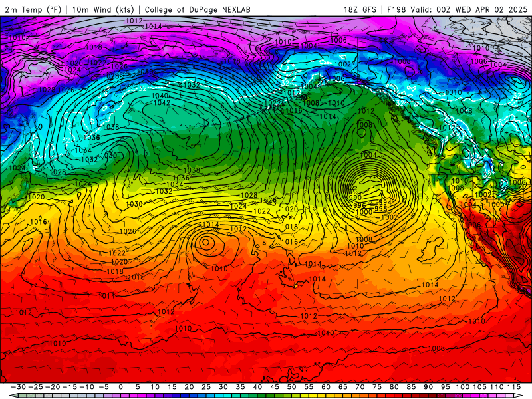Click the -30 value on the temperature scale
This screenshot has height=399, width=532.
coord(19,387)
